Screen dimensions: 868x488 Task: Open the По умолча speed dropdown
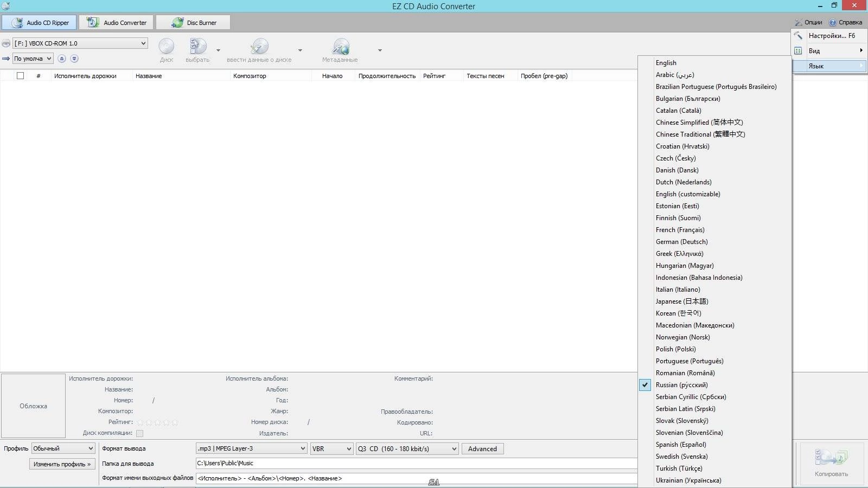(x=33, y=59)
